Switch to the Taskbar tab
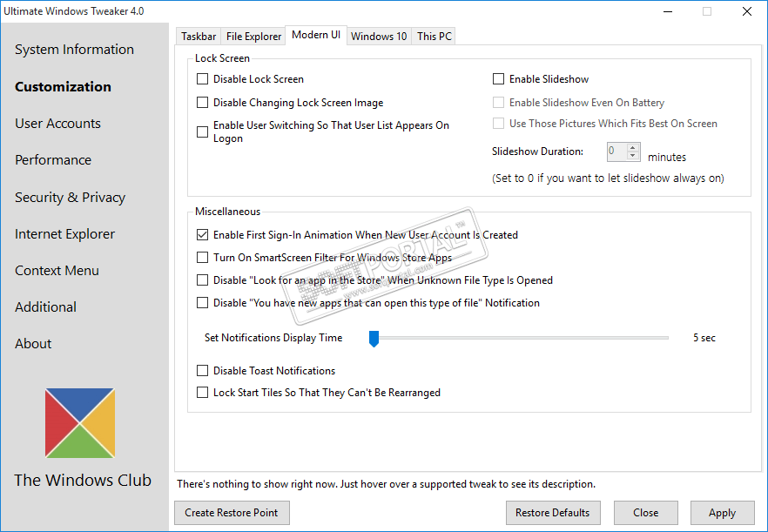The height and width of the screenshot is (532, 768). click(x=199, y=37)
